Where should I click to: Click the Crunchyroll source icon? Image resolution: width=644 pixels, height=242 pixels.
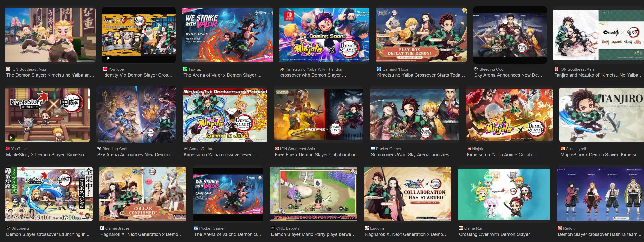[x=563, y=149]
